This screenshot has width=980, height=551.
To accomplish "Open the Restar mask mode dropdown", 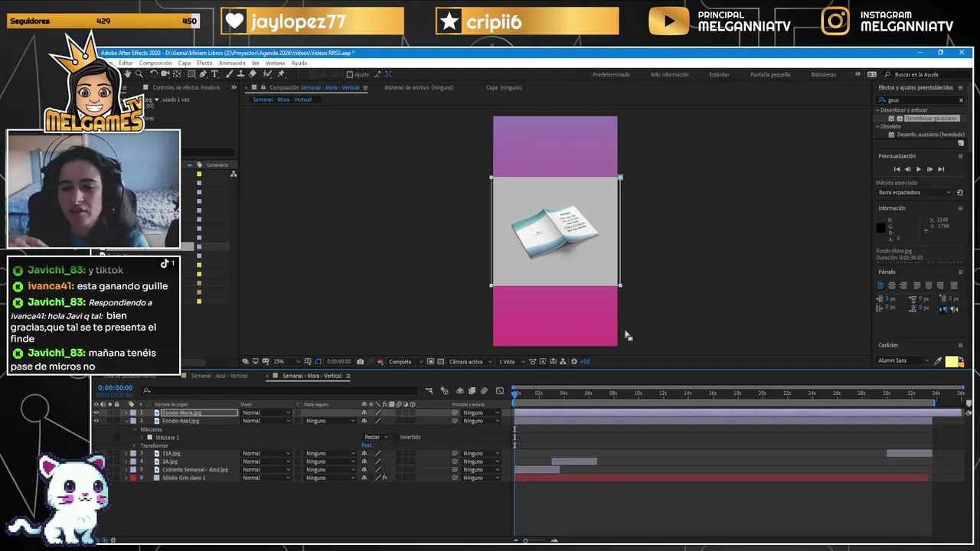I will 377,437.
